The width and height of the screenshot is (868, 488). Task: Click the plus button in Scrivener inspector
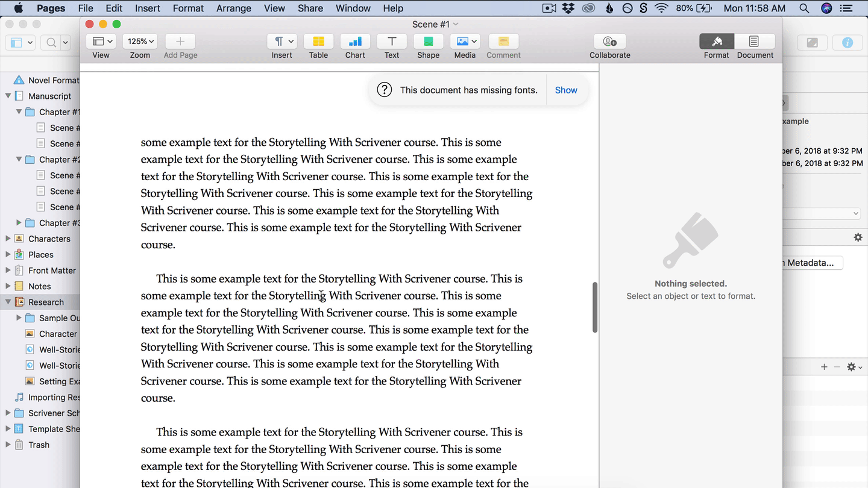824,367
